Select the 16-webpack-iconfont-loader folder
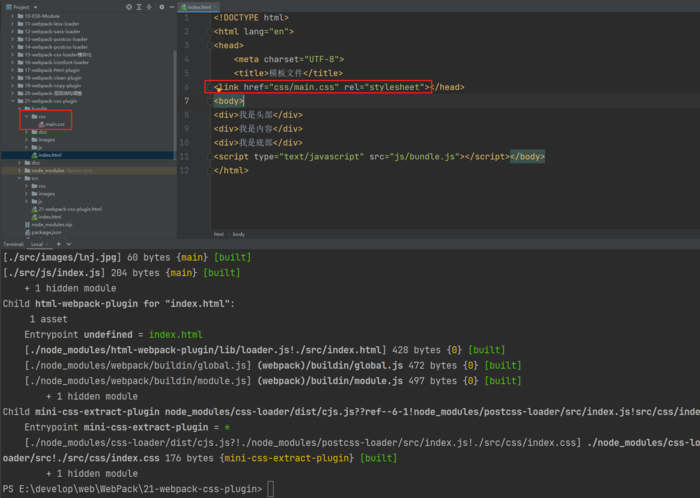 pyautogui.click(x=56, y=62)
